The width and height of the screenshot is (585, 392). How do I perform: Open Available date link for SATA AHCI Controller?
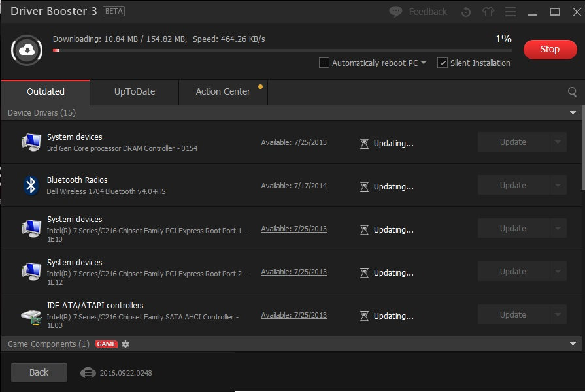point(294,315)
